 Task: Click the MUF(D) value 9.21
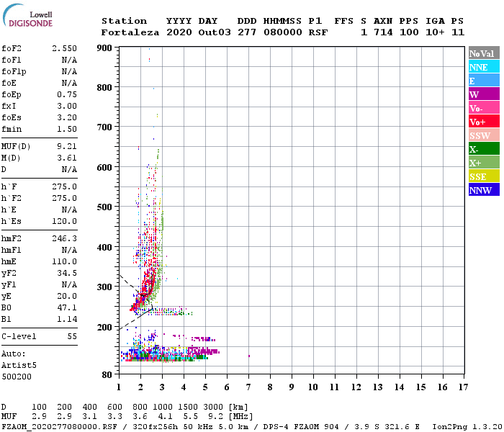[67, 147]
